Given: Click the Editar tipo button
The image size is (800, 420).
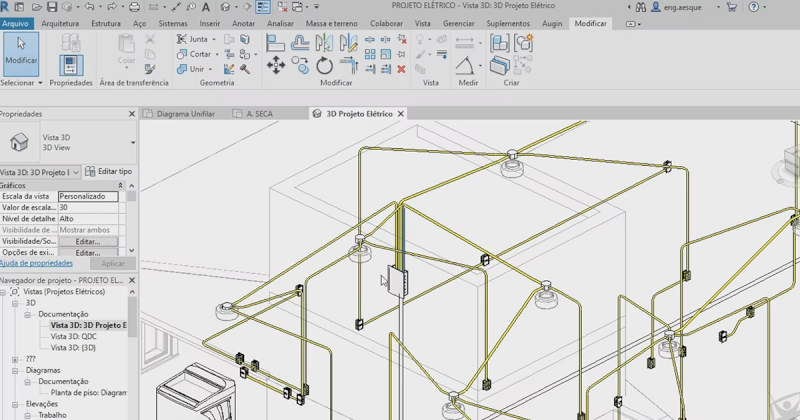Looking at the screenshot, I should point(110,172).
